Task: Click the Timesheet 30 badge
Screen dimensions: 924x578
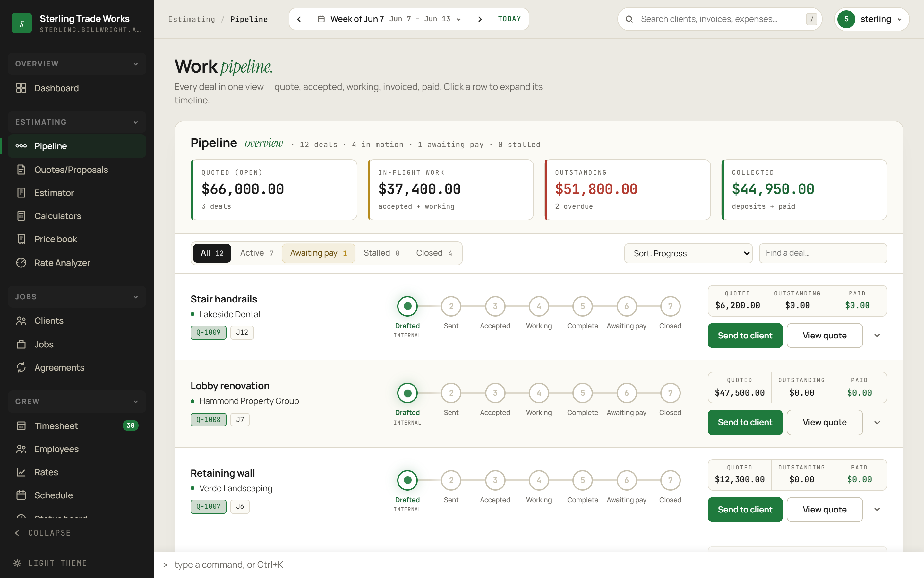Action: pos(130,425)
